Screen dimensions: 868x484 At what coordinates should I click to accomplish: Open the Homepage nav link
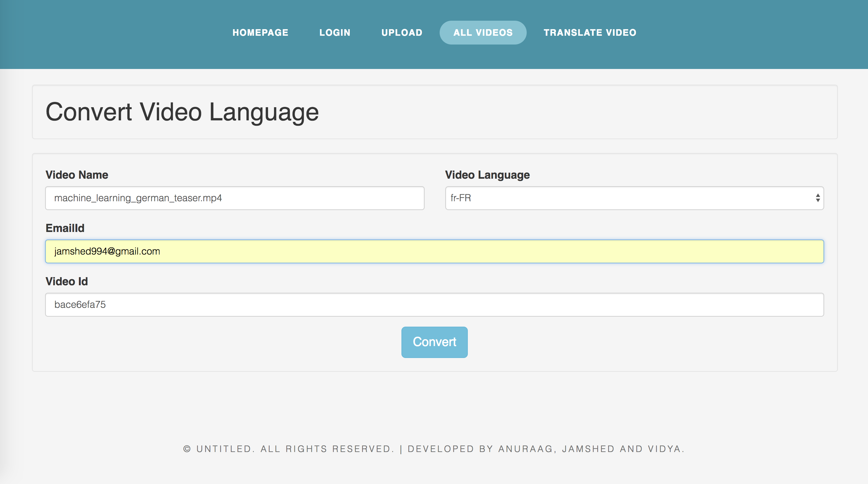(260, 32)
